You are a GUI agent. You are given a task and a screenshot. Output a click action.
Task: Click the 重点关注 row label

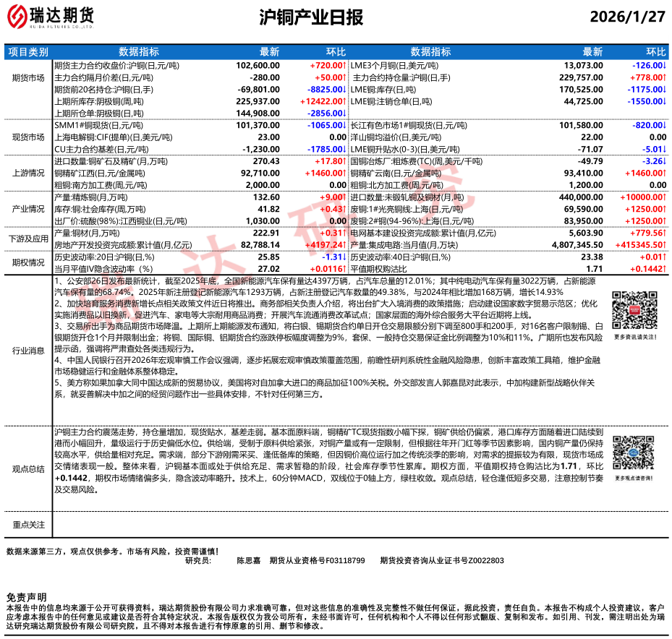pyautogui.click(x=28, y=524)
